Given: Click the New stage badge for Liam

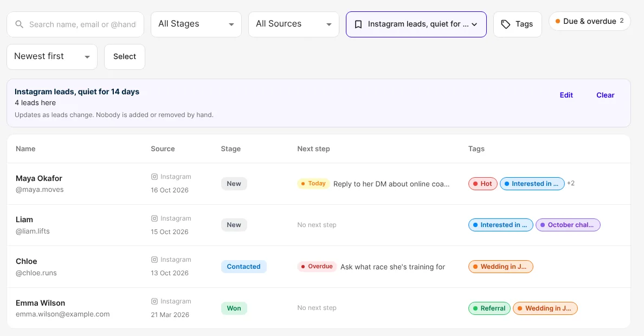Looking at the screenshot, I should pos(234,225).
